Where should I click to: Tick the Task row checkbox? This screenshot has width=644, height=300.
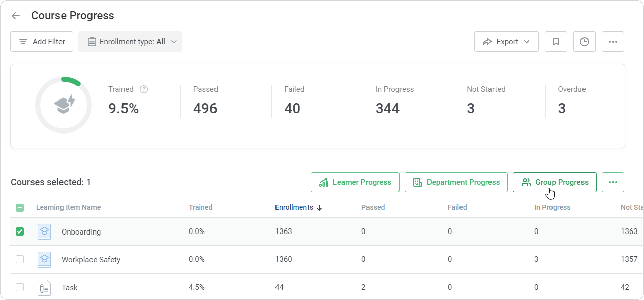(20, 287)
